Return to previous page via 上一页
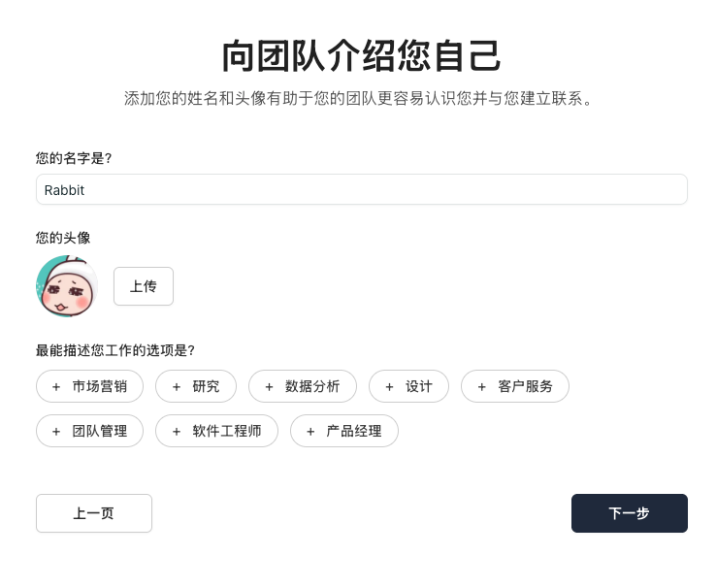 [x=94, y=513]
